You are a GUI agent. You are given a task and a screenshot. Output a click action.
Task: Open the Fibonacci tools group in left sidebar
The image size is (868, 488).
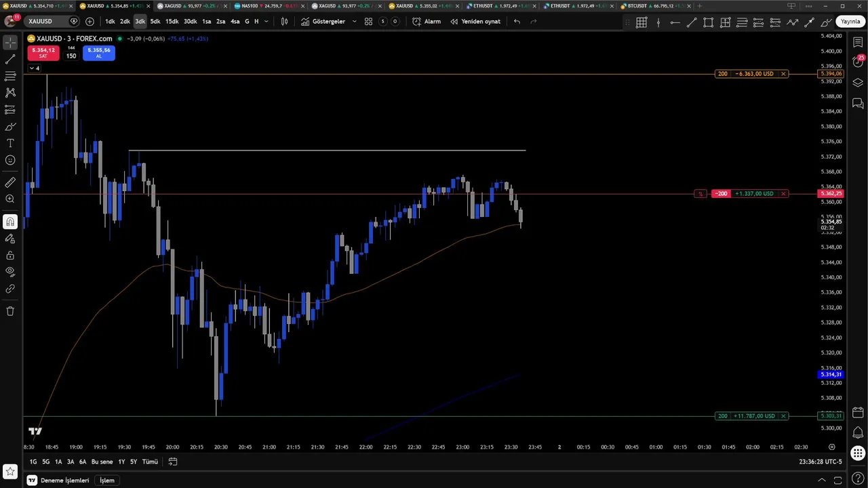(10, 76)
